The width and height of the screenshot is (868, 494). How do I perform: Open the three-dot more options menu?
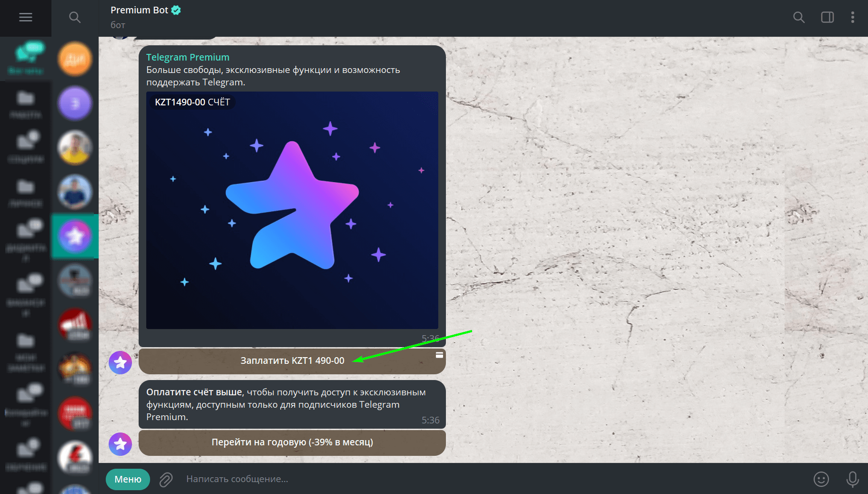pyautogui.click(x=853, y=17)
